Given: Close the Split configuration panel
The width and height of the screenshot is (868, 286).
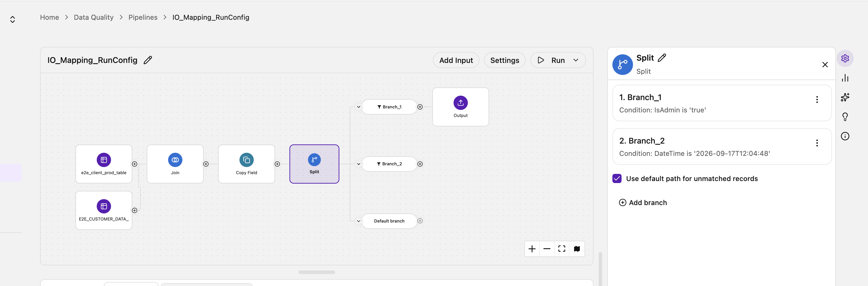Looking at the screenshot, I should click(x=825, y=65).
